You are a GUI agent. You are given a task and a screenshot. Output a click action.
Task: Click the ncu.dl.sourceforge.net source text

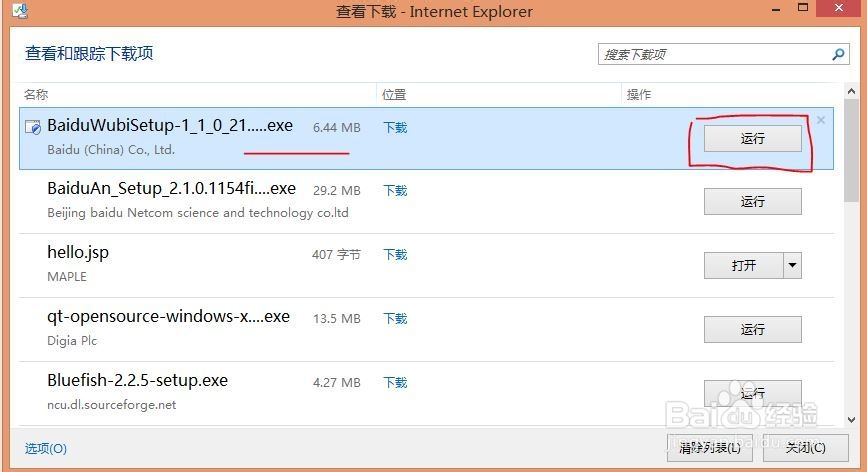click(112, 405)
